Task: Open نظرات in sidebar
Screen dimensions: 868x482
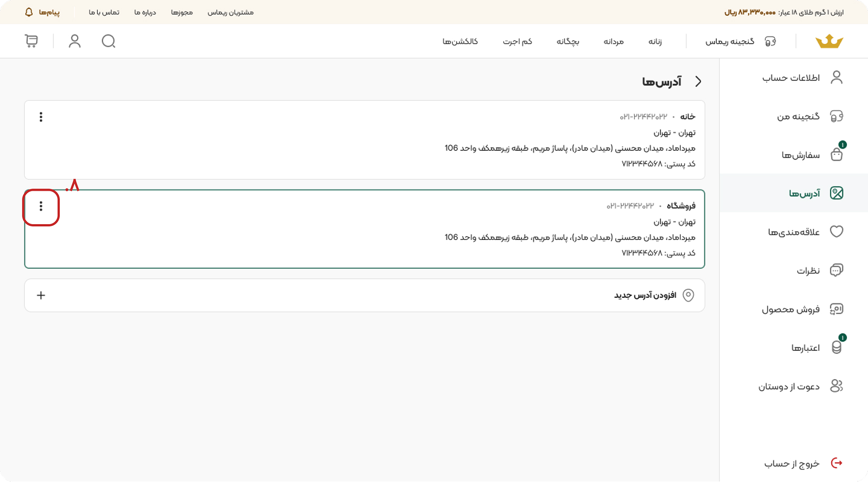Action: click(808, 271)
